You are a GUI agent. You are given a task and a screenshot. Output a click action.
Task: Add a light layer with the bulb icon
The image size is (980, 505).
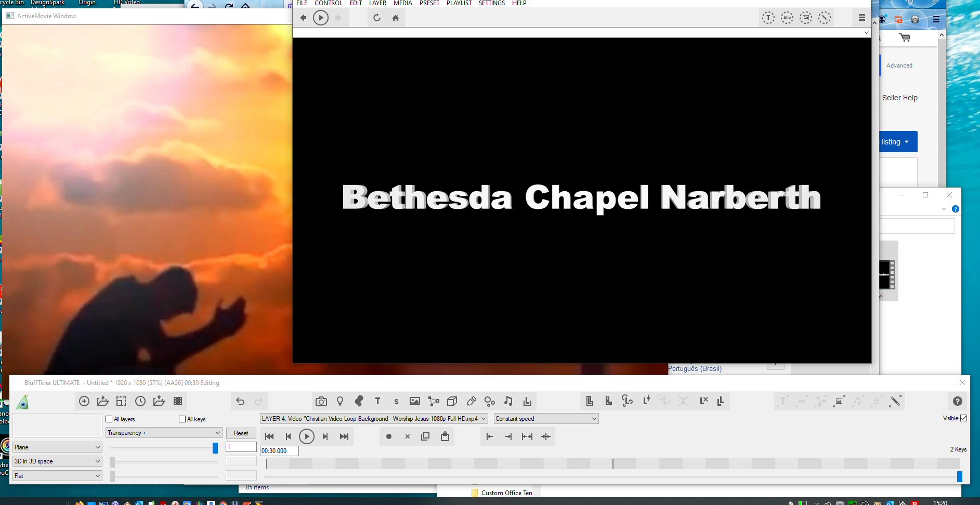click(340, 401)
